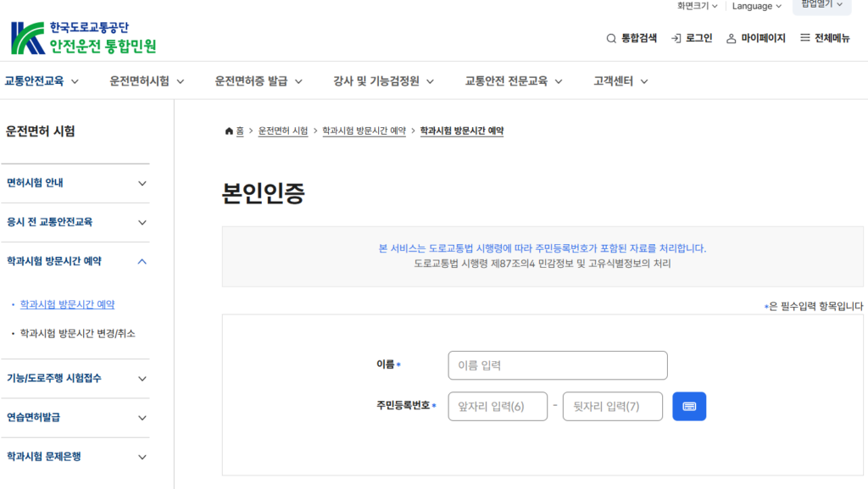The image size is (868, 489).
Task: Open the 고객센터 menu
Action: 620,81
